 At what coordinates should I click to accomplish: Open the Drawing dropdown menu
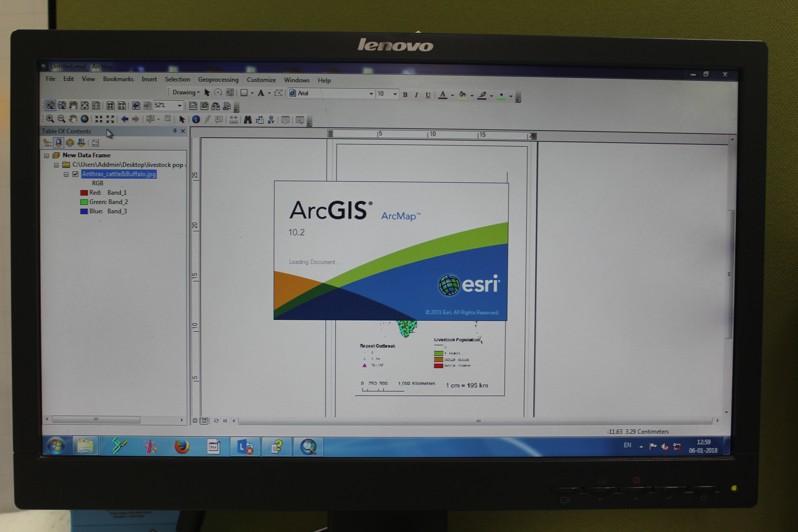point(186,92)
